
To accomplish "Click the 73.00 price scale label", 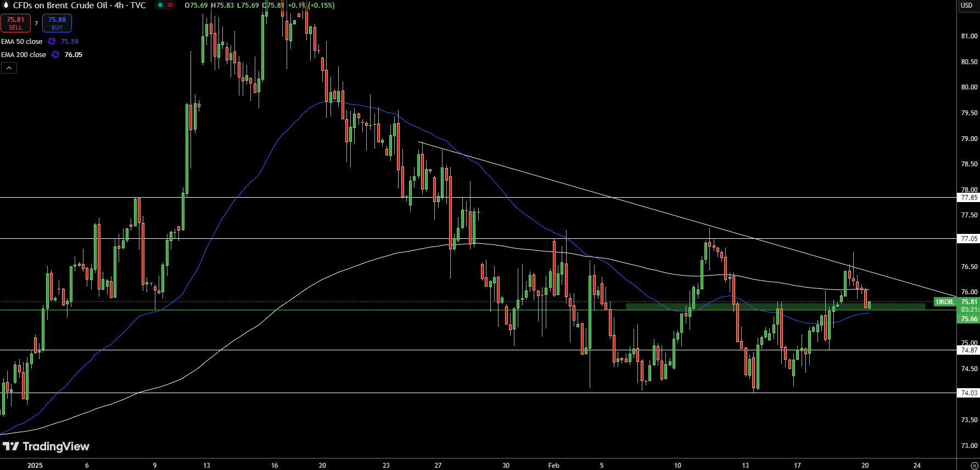I will 969,446.
